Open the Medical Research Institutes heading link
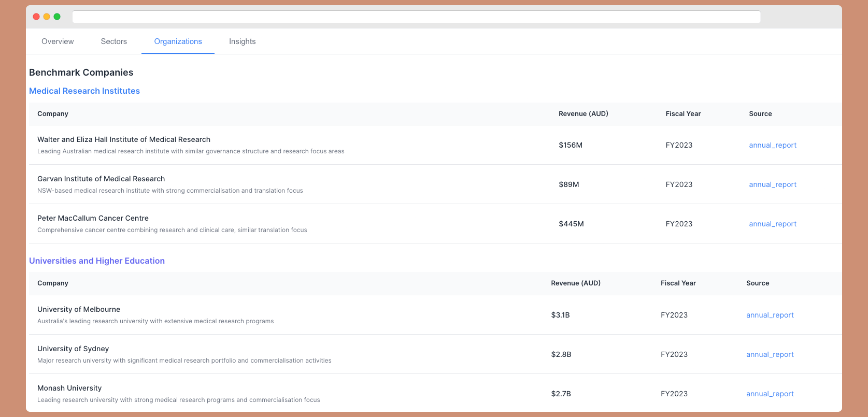This screenshot has width=868, height=417. 84,91
